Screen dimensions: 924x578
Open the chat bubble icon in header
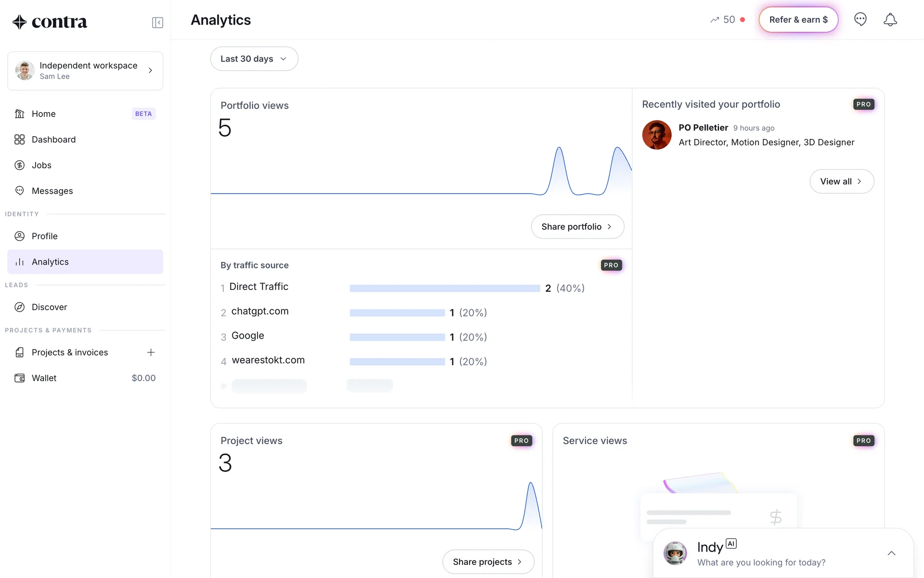860,20
